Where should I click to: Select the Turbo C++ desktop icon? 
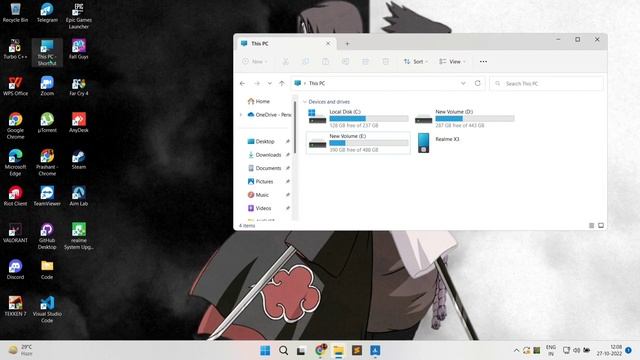(15, 49)
